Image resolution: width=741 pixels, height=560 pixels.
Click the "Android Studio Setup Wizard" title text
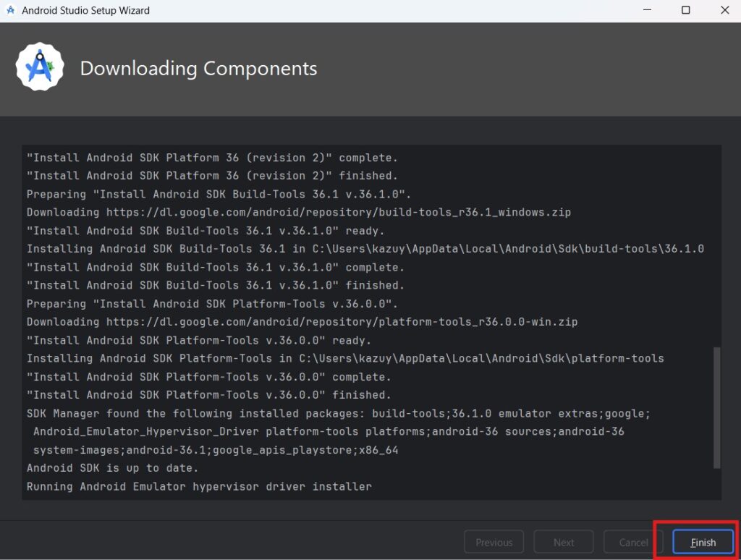86,11
